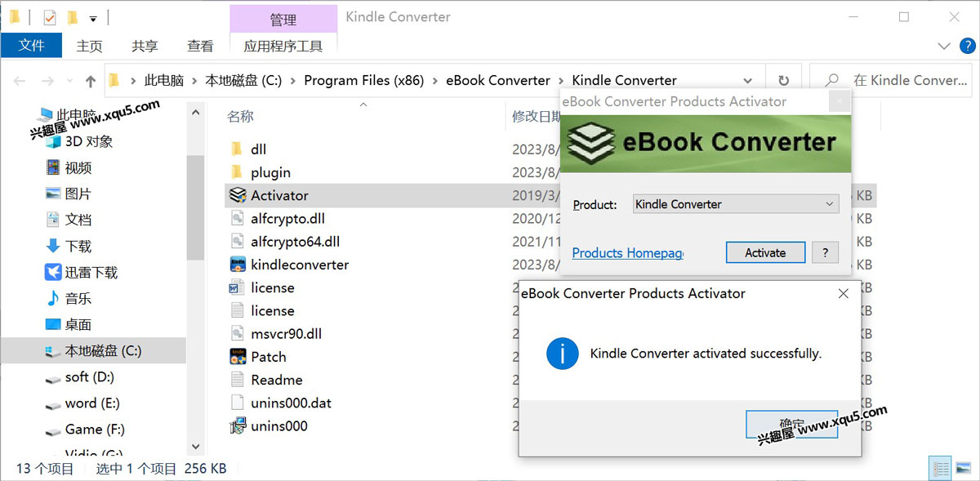The height and width of the screenshot is (481, 980).
Task: Click the 图片 pictures sidebar icon
Action: click(53, 194)
